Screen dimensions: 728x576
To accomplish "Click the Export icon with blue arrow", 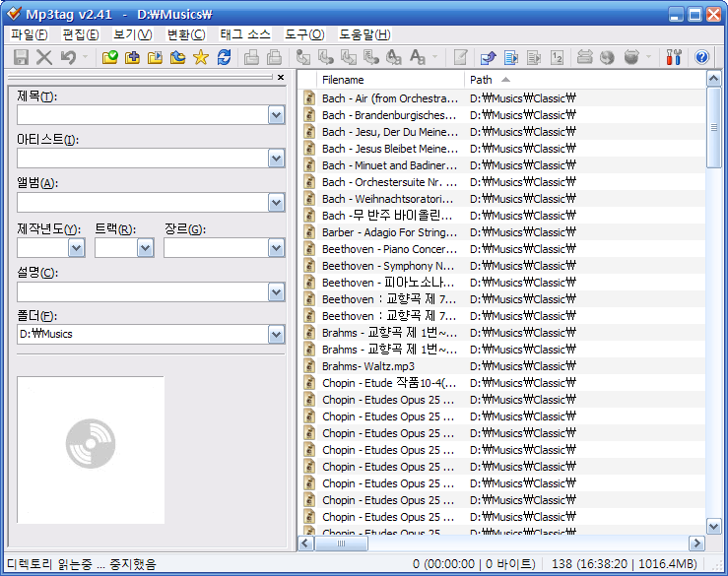I will click(x=488, y=57).
